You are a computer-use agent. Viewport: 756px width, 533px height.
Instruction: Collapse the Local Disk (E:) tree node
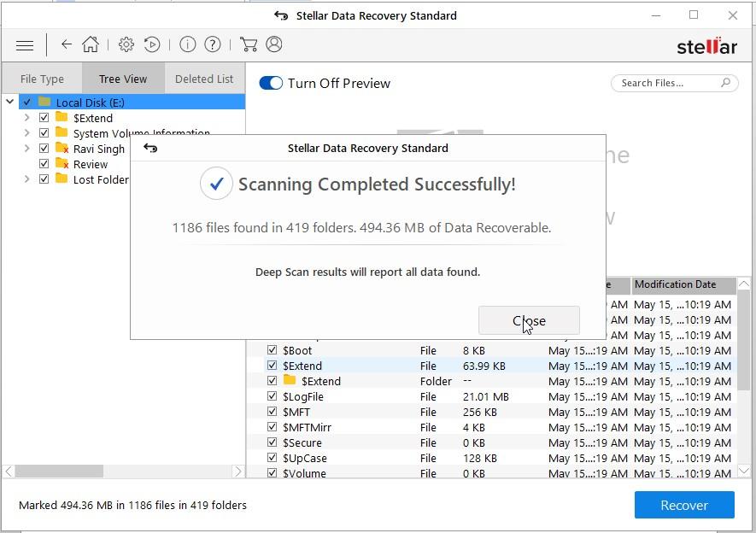tap(9, 102)
